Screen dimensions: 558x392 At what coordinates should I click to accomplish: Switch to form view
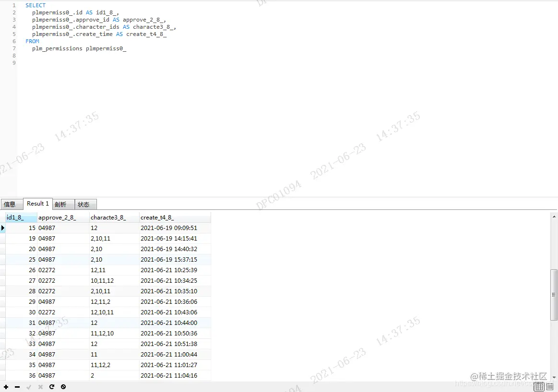coord(550,386)
